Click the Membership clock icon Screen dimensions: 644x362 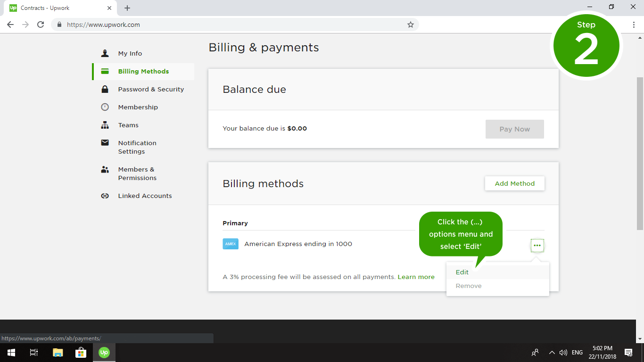[x=105, y=107]
